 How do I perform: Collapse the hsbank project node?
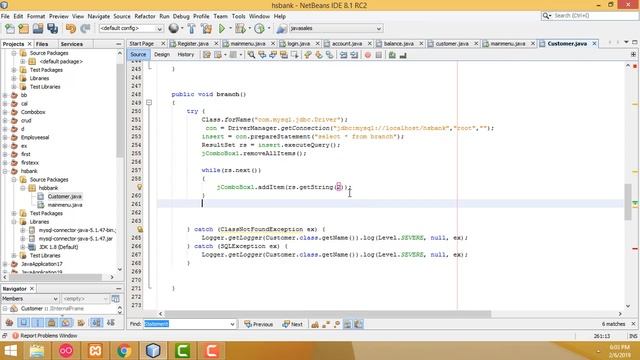coord(5,171)
